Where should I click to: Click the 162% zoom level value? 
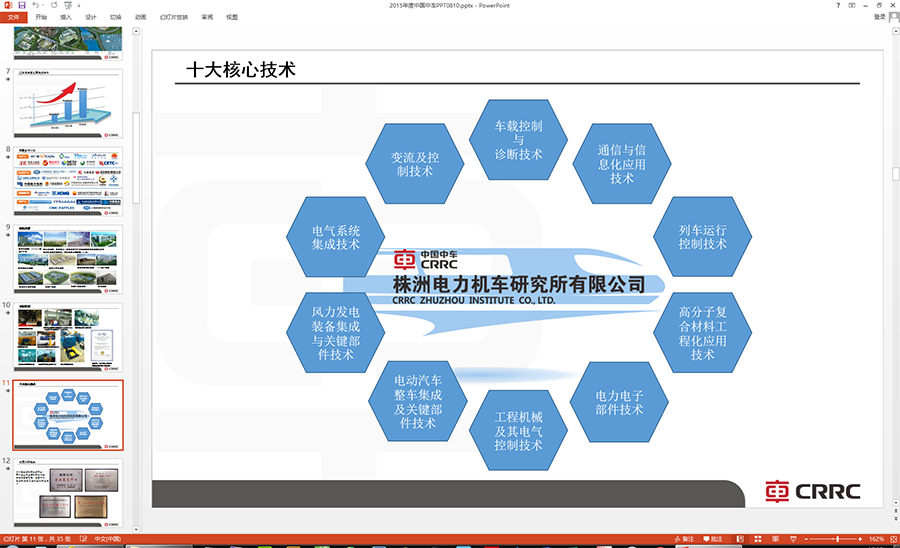(x=876, y=539)
